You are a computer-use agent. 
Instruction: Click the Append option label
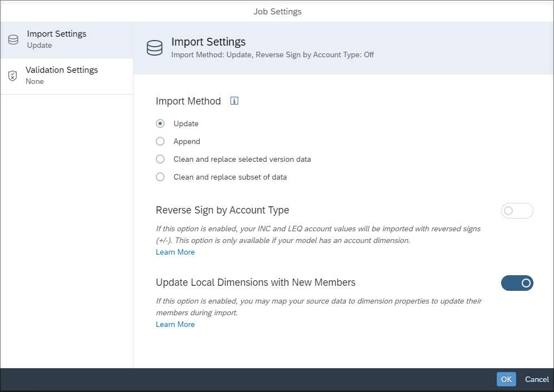186,141
